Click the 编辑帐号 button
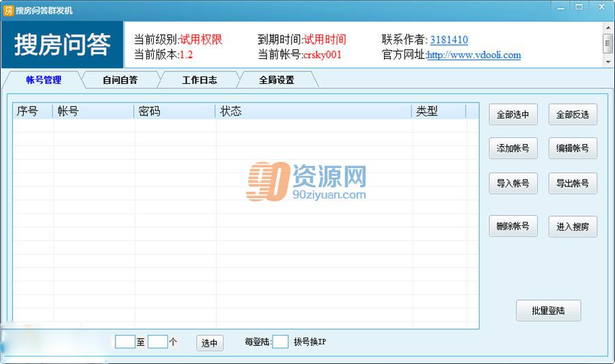This screenshot has height=364, width=615. [573, 148]
